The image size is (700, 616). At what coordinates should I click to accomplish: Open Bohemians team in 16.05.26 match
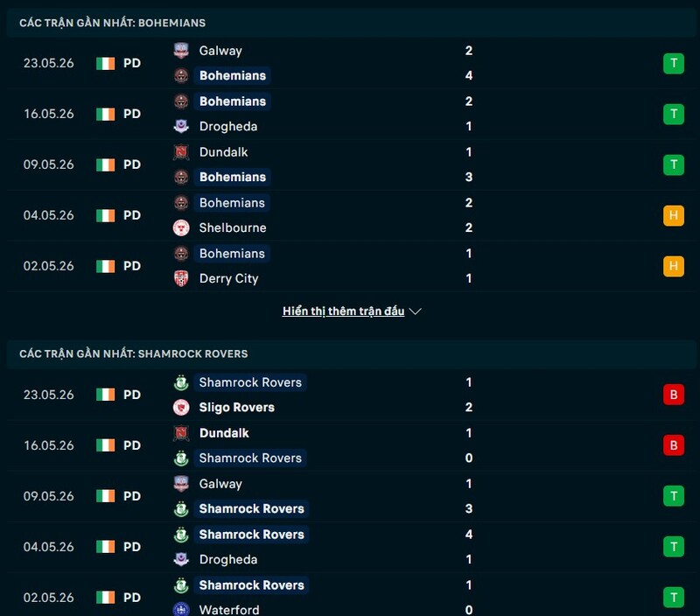pos(233,101)
